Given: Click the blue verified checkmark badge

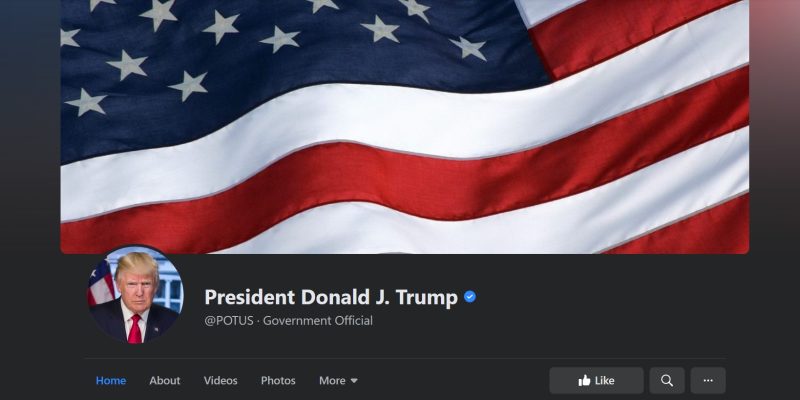Looking at the screenshot, I should tap(470, 297).
